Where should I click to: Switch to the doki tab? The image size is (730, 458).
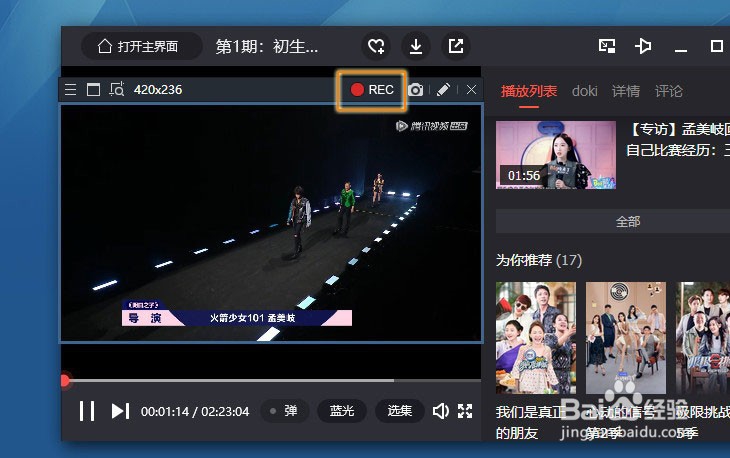(584, 91)
